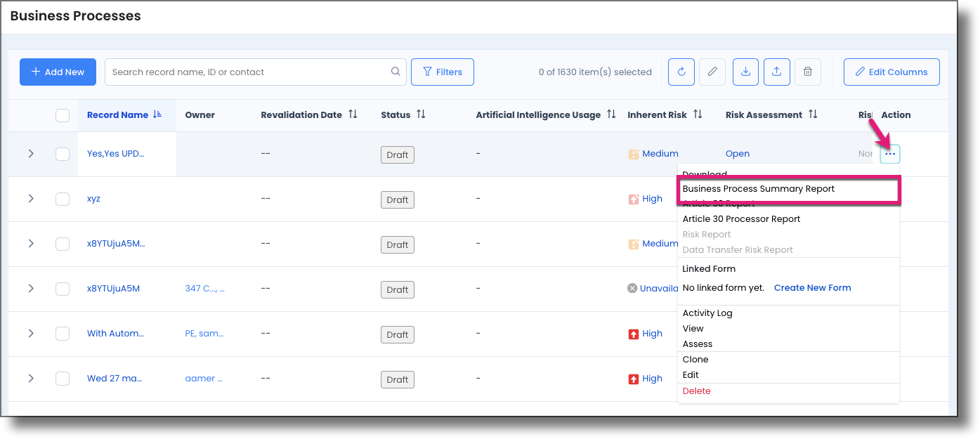The width and height of the screenshot is (980, 439).
Task: Check the Wed 27 ma row checkbox
Action: 63,379
